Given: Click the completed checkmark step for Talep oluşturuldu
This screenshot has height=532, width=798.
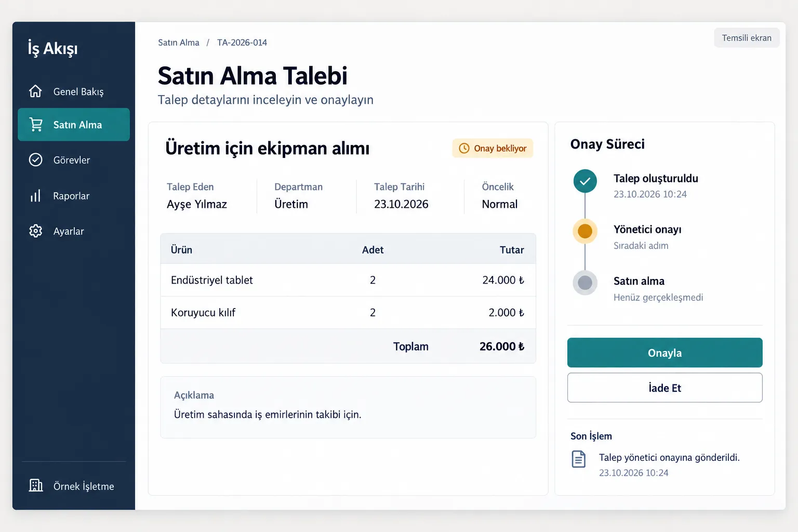Looking at the screenshot, I should pos(585,181).
